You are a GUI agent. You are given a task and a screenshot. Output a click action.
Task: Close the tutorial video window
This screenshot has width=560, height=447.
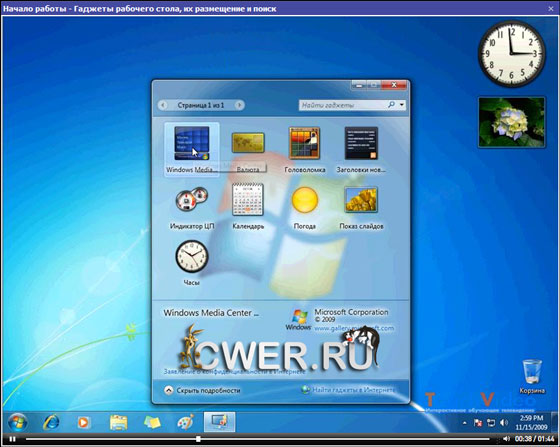pos(551,8)
